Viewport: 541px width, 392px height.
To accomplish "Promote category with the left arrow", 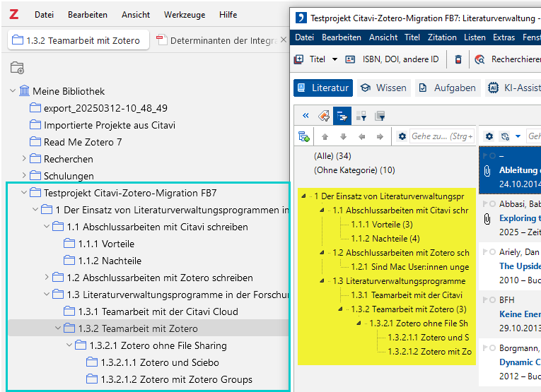I will tap(361, 137).
